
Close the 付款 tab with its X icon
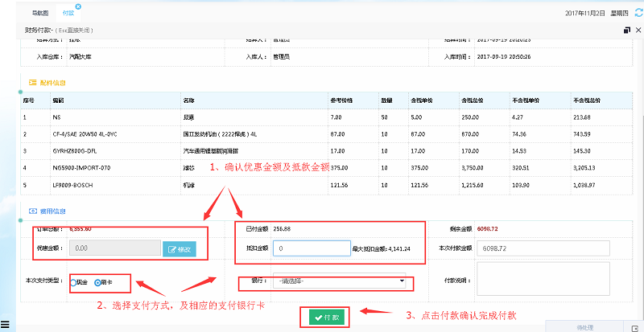click(x=78, y=6)
